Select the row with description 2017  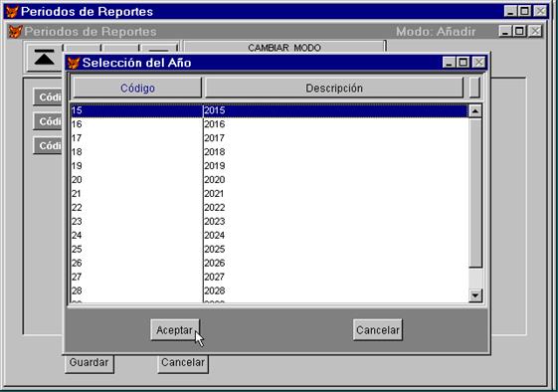[x=270, y=138]
